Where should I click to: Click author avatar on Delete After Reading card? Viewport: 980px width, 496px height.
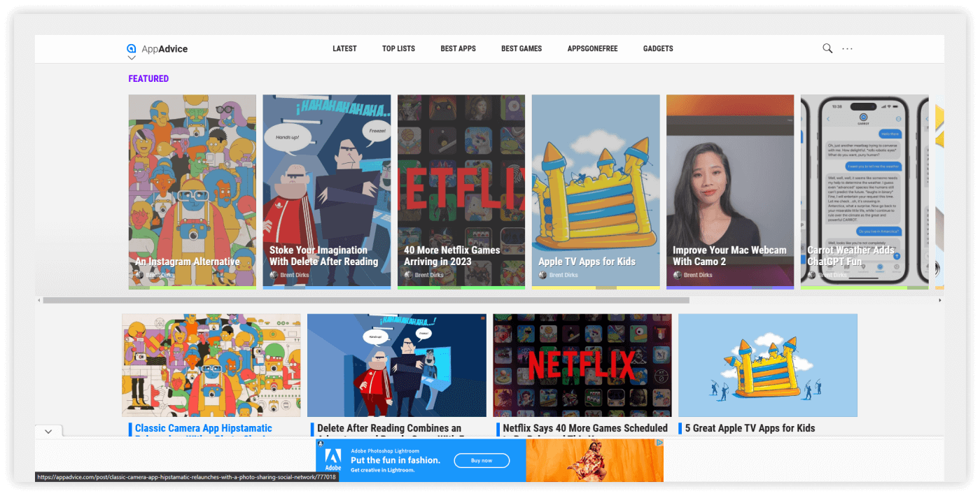pos(274,275)
